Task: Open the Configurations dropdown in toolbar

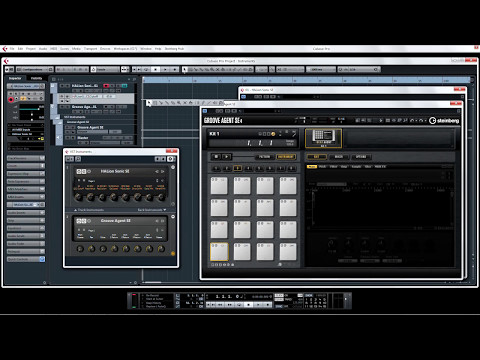Action: point(35,69)
